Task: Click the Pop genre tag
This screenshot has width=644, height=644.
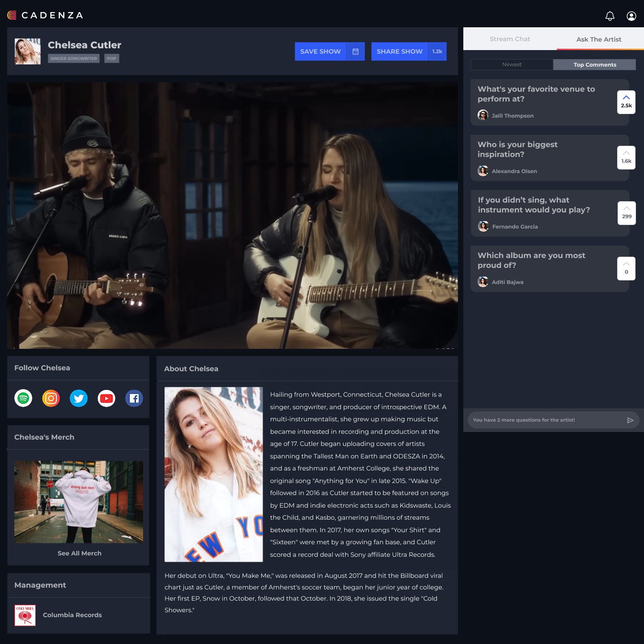Action: (112, 58)
